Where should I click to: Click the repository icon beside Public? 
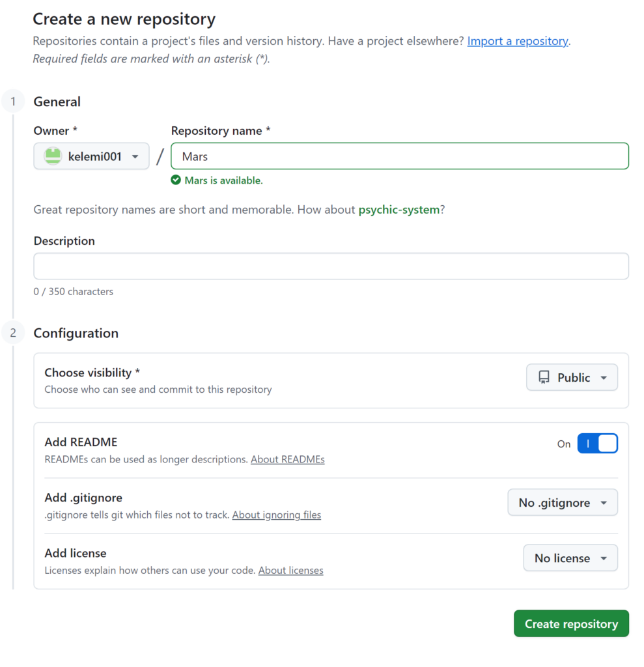544,377
